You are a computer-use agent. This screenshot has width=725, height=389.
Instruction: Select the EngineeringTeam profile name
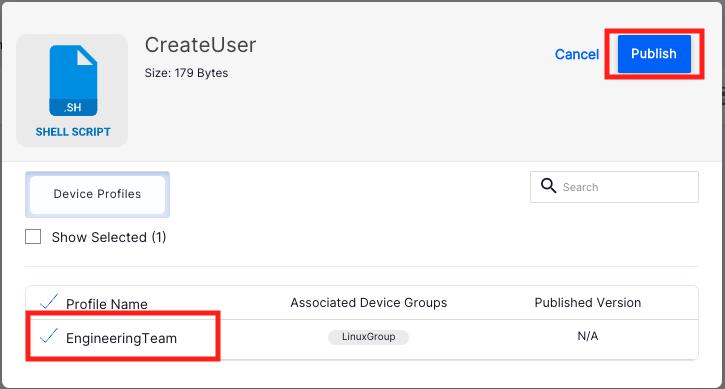[x=121, y=338]
